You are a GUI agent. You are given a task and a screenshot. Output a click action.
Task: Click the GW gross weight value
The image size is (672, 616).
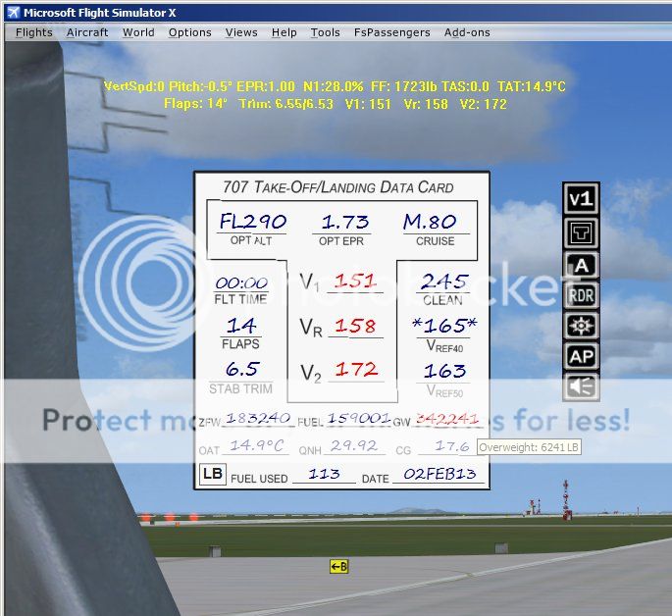[x=447, y=418]
